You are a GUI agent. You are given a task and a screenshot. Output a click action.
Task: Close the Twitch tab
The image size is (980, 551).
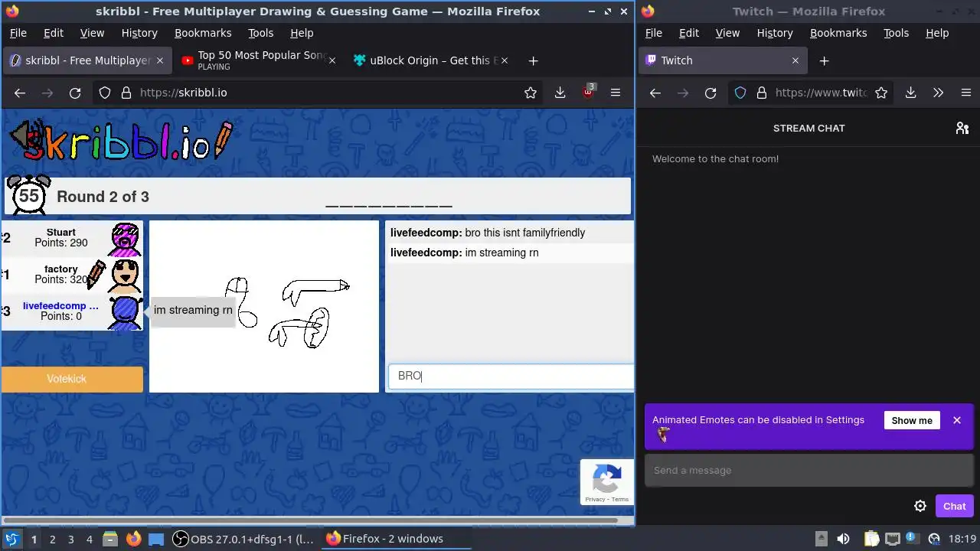795,60
